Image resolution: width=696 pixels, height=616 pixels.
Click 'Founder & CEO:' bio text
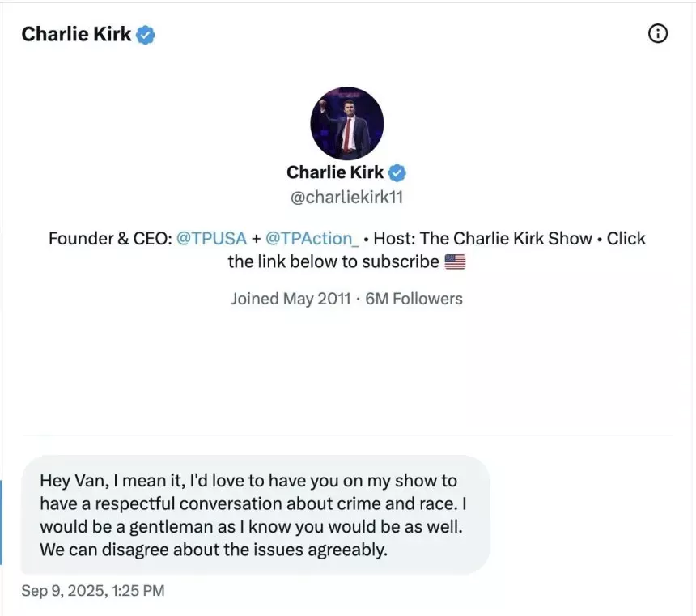coord(110,239)
